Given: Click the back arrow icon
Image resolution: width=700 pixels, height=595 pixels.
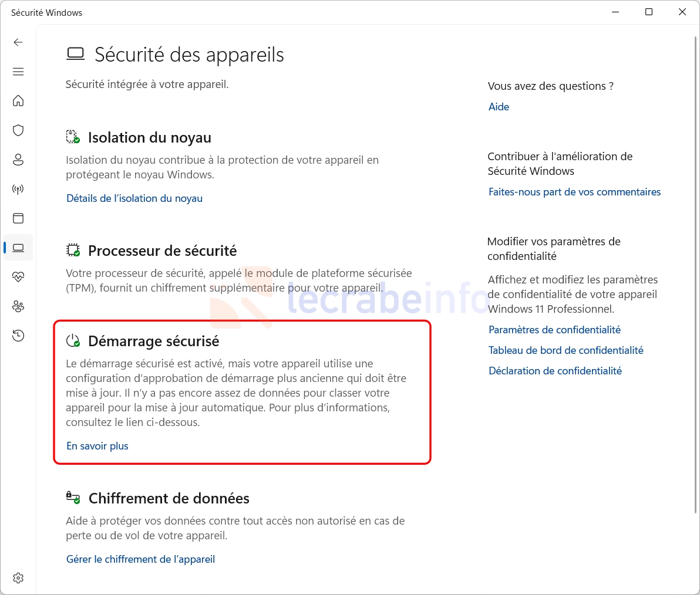Looking at the screenshot, I should (x=18, y=42).
